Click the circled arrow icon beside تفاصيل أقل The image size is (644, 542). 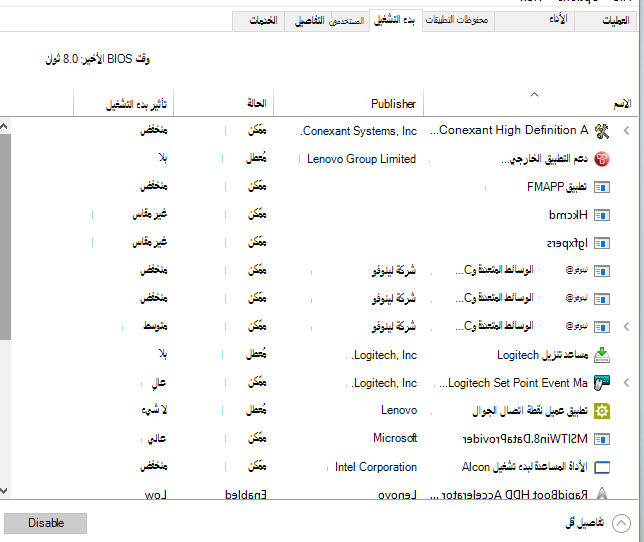[x=621, y=524]
